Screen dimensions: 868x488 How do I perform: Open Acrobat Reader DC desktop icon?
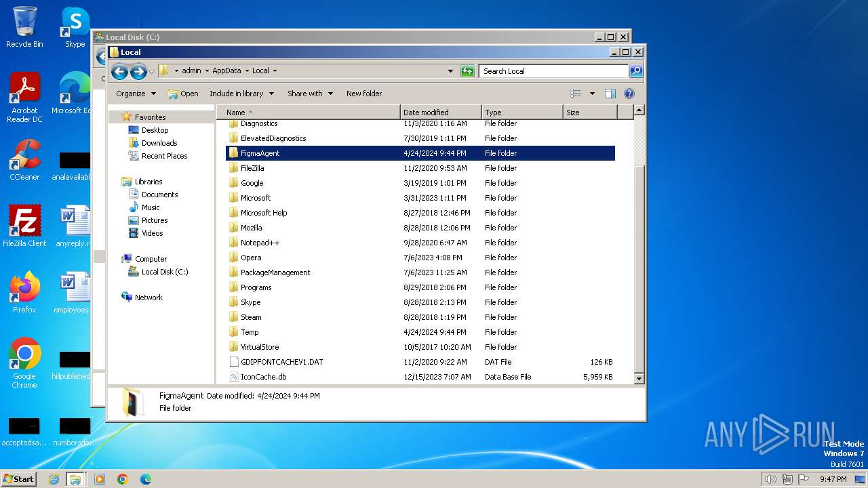24,98
